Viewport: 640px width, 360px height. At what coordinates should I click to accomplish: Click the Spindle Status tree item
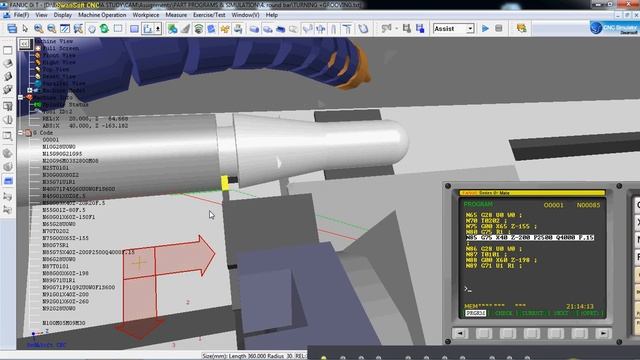point(65,104)
